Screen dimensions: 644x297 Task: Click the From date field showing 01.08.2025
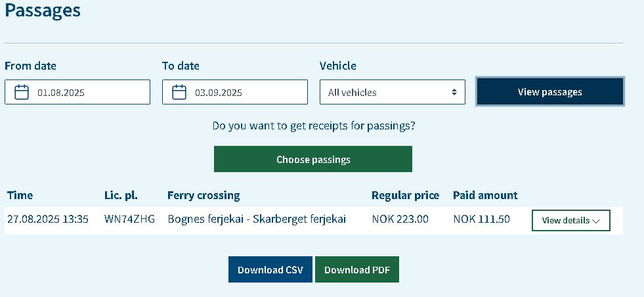click(77, 92)
